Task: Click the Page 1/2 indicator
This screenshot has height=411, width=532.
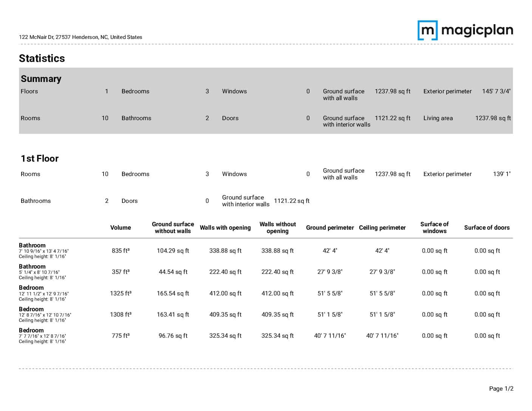Action: click(x=501, y=388)
